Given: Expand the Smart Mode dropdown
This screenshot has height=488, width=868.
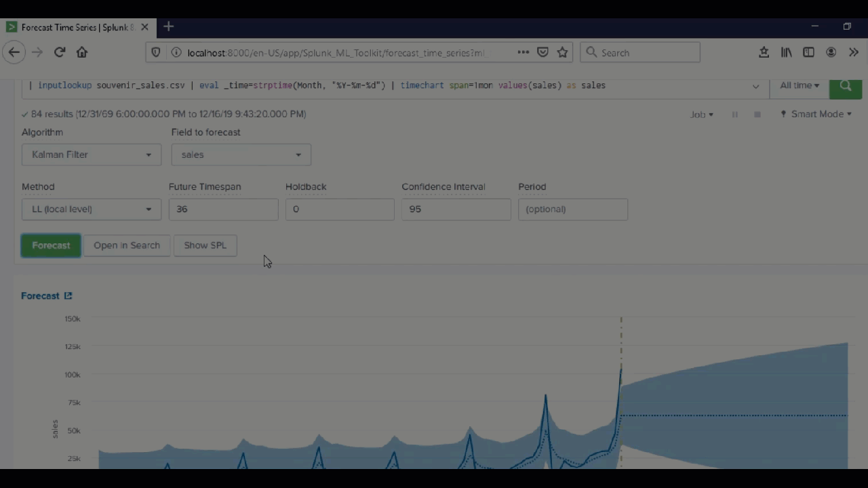Looking at the screenshot, I should pyautogui.click(x=817, y=114).
